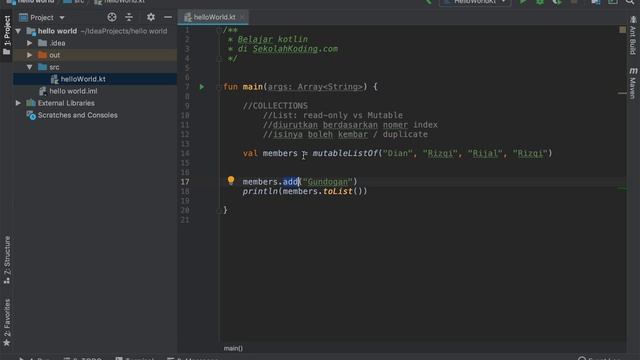Hide the Project panel with minus icon
This screenshot has height=360, width=640.
168,17
